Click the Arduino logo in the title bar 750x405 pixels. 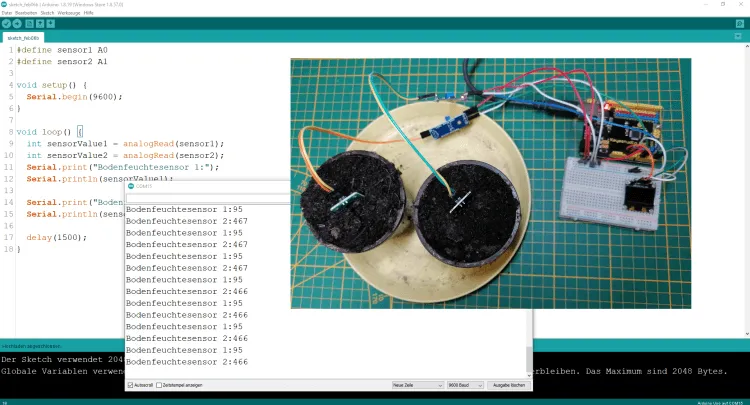point(5,4)
